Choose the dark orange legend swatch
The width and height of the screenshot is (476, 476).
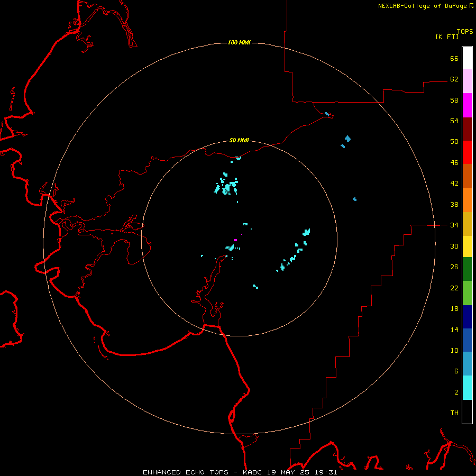click(x=467, y=176)
